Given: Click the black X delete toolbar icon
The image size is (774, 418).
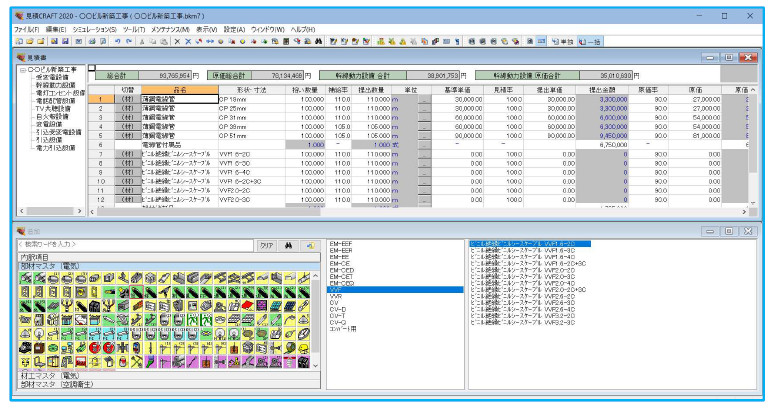Looking at the screenshot, I should [x=177, y=41].
